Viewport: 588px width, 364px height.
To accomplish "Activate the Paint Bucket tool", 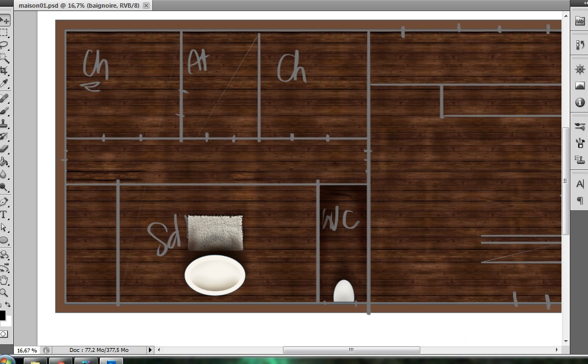I will pyautogui.click(x=4, y=162).
